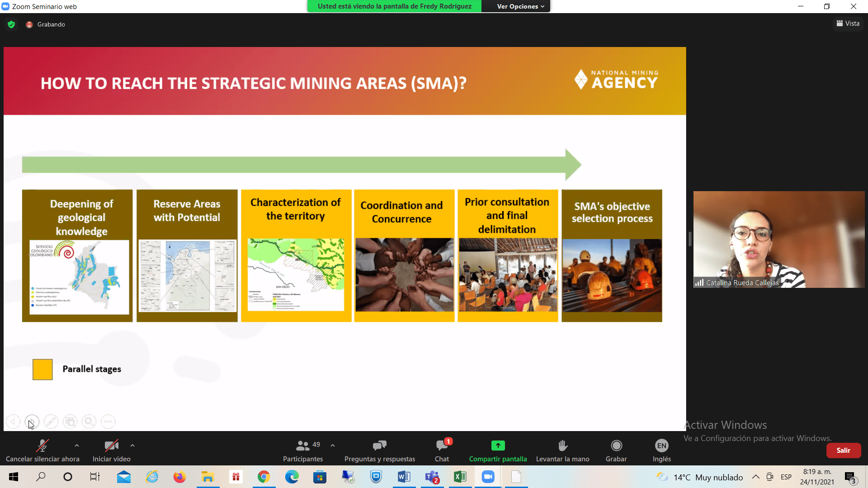The width and height of the screenshot is (868, 488).
Task: Launch Internet Explorer from taskbar
Action: (152, 477)
